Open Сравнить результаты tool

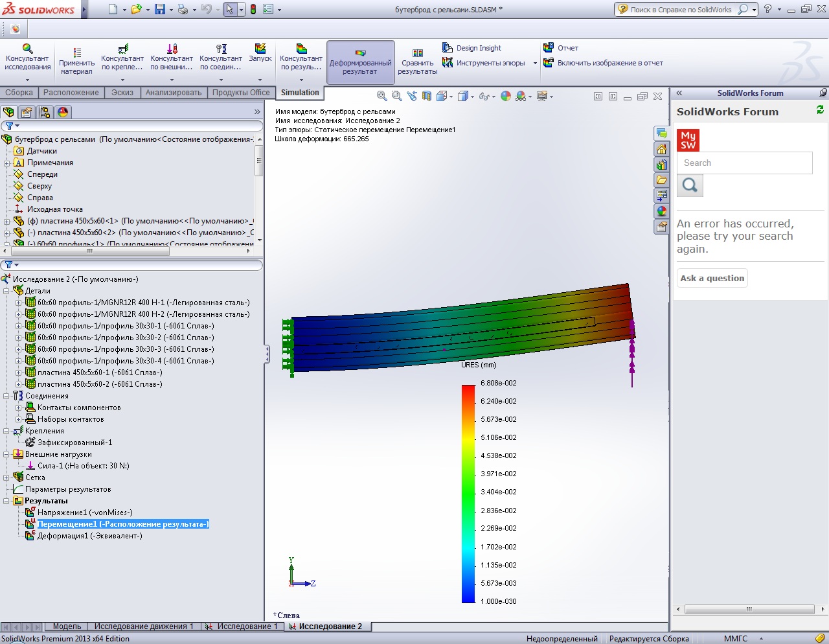point(417,53)
